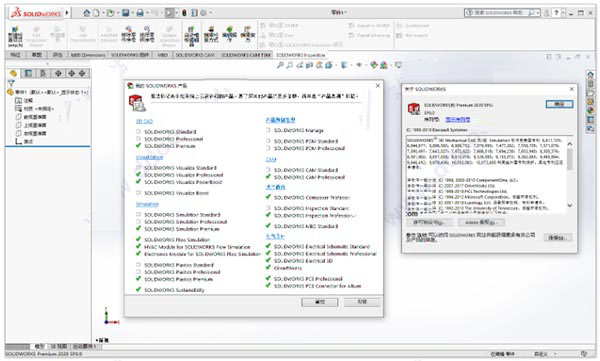The image size is (600, 361).
Task: Click the Edit Appearance color ball icon
Action: (374, 65)
